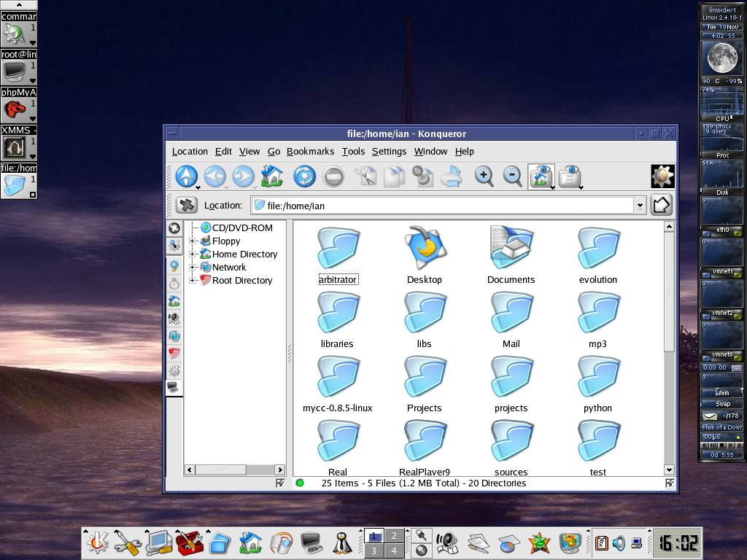Open the Edit menu

pos(223,152)
